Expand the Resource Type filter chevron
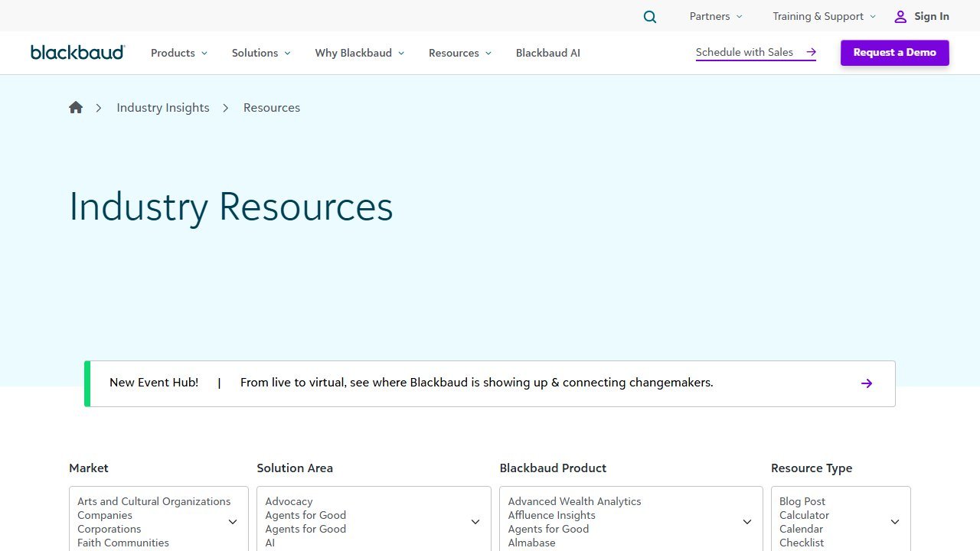 click(x=895, y=522)
